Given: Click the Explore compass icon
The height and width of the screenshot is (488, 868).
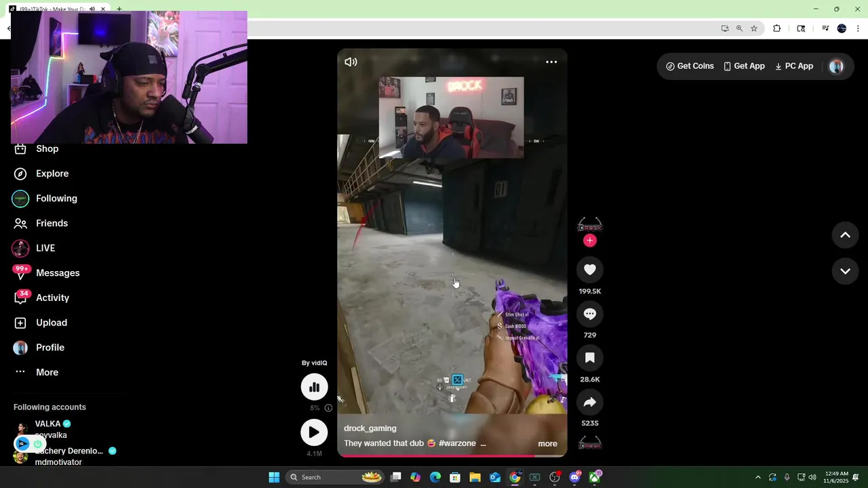Looking at the screenshot, I should pyautogui.click(x=20, y=174).
